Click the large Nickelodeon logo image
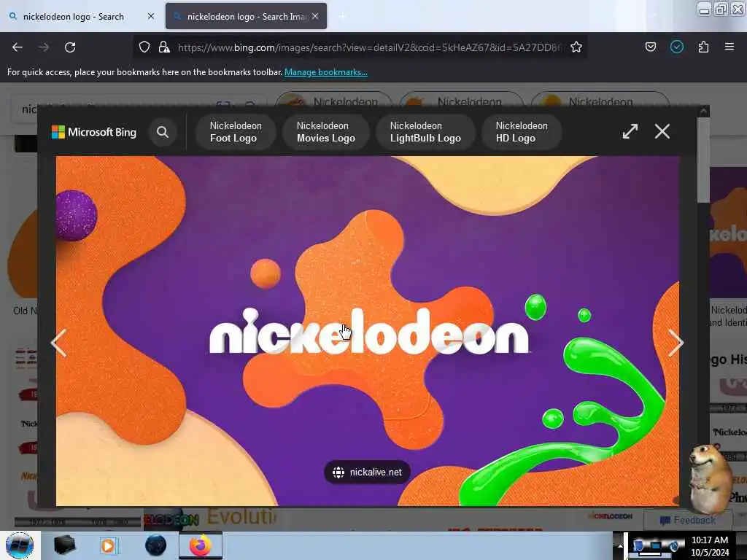 368,331
